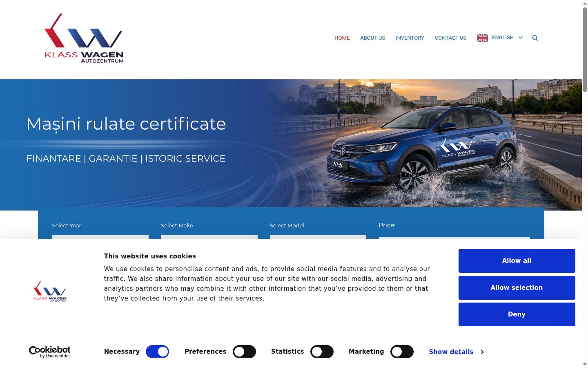The image size is (588, 368).
Task: Navigate to Contact Us
Action: pos(450,38)
